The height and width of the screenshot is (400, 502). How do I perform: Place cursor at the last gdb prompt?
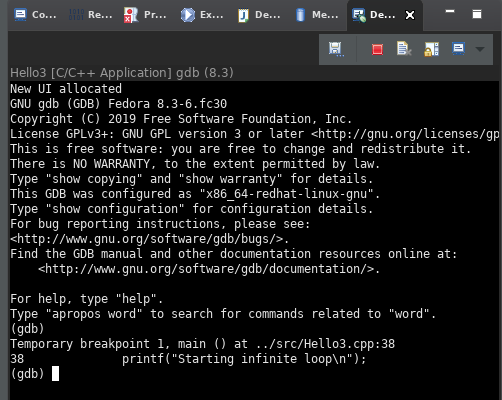[x=56, y=374]
